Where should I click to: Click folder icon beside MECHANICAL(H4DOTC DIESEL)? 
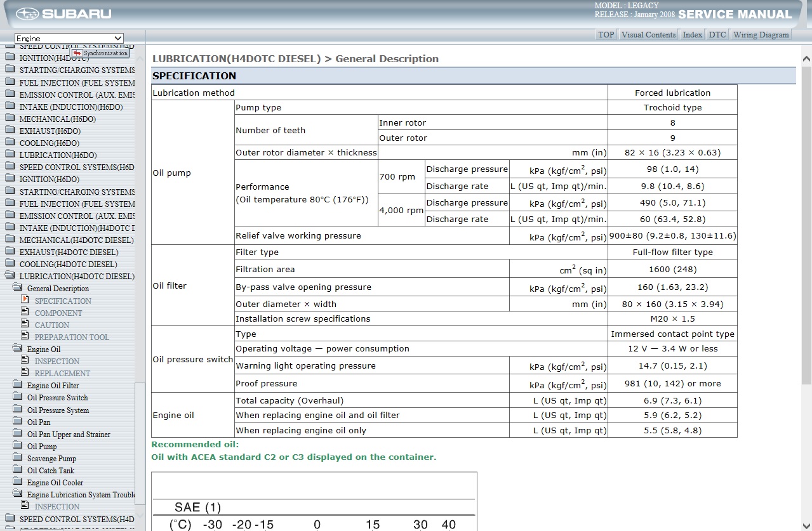10,239
